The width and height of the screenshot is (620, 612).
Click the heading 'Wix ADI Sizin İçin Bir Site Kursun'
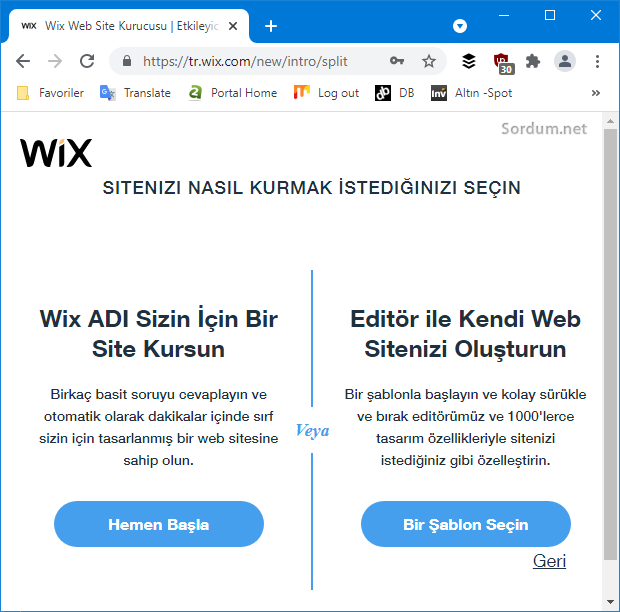(x=159, y=334)
